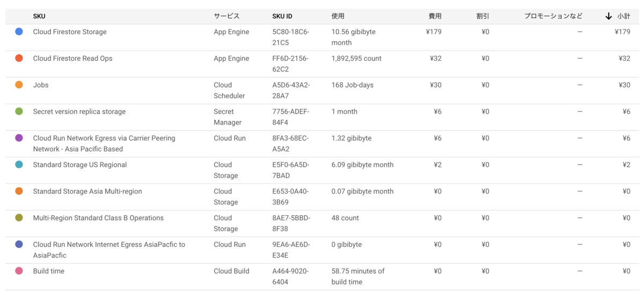Select the Standard Storage Asia Multi-region row
The width and height of the screenshot is (644, 293).
coord(322,196)
